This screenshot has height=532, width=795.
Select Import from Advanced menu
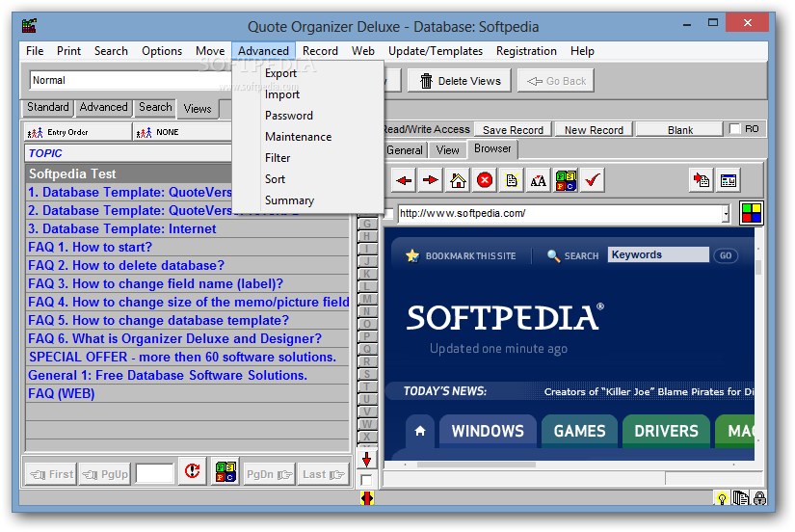282,94
